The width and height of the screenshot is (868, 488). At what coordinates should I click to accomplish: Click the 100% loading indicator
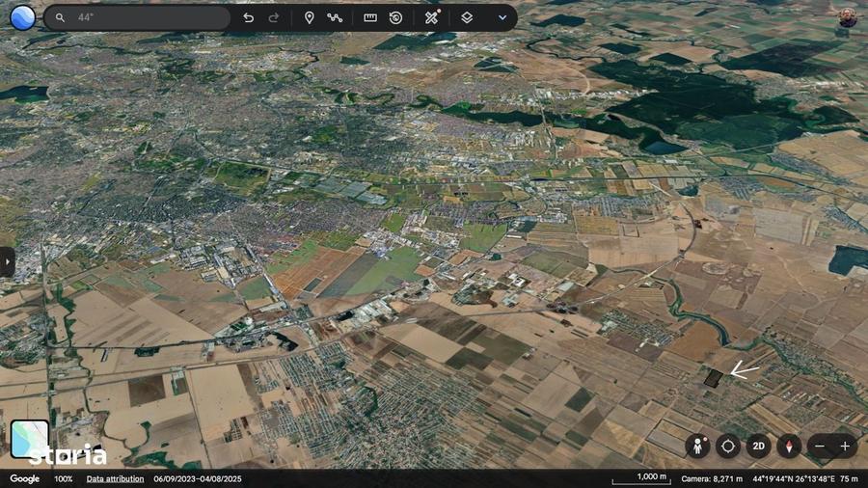(x=63, y=479)
